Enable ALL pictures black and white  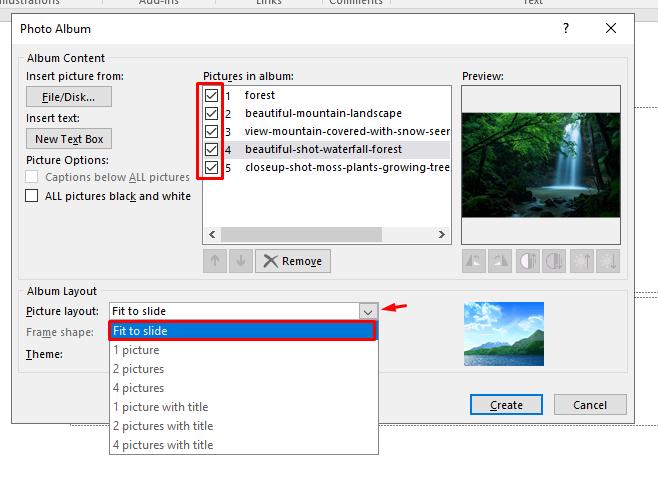pyautogui.click(x=32, y=196)
